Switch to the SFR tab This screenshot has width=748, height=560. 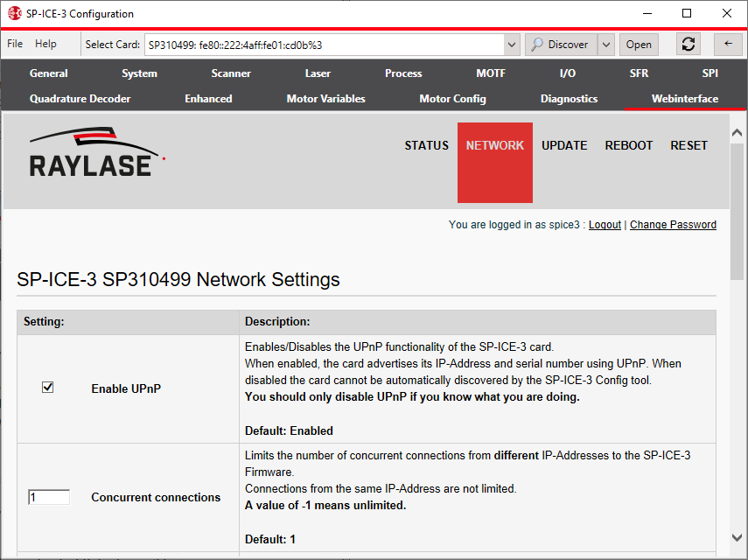[640, 73]
